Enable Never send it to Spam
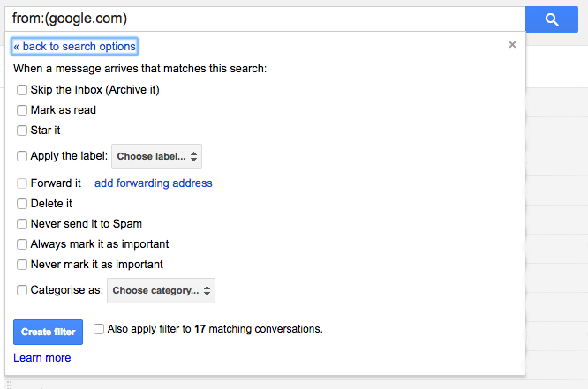The height and width of the screenshot is (389, 588). (x=22, y=224)
